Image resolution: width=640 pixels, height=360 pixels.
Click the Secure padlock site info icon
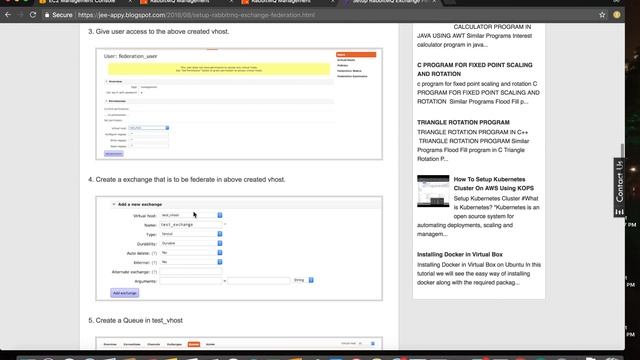point(47,15)
